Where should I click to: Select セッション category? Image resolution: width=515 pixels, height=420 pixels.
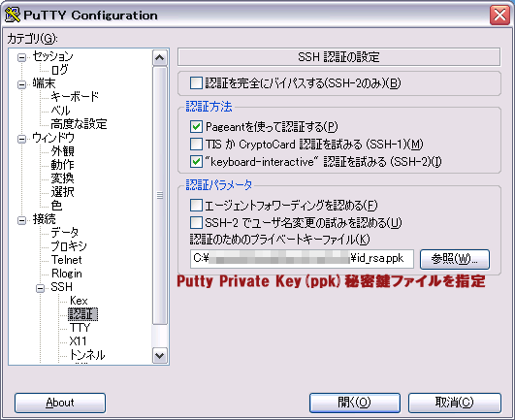click(x=52, y=56)
